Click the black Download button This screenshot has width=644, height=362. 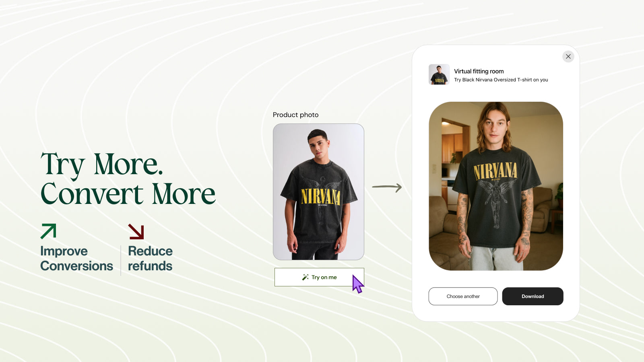pyautogui.click(x=533, y=296)
